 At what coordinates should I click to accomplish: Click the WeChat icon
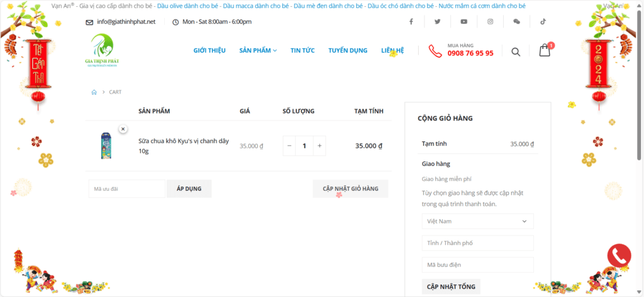(516, 21)
